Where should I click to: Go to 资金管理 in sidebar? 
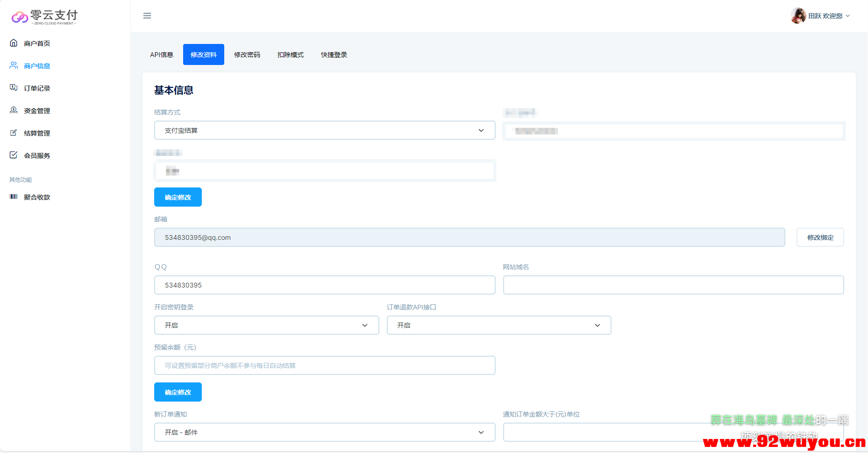[37, 111]
